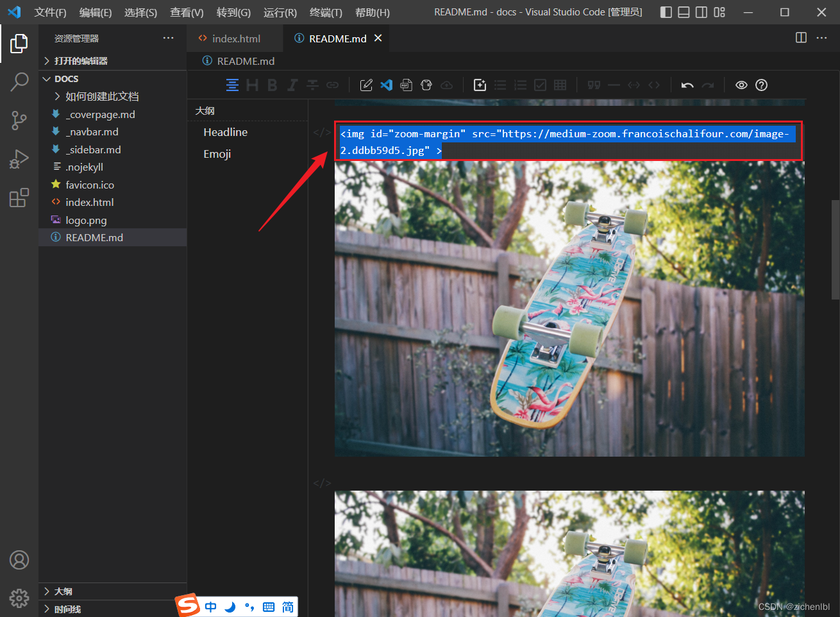Open the Explorer view in activity bar
Screen dimensions: 840x617
click(x=19, y=44)
